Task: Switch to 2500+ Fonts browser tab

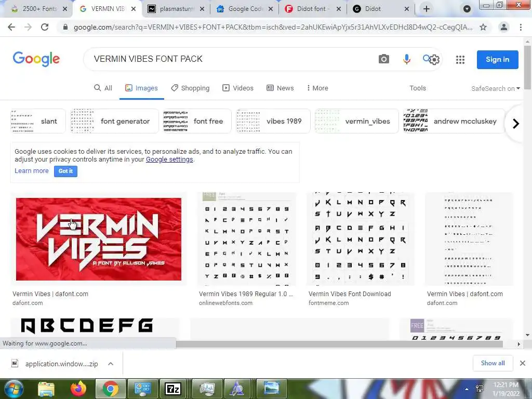Action: coord(39,9)
